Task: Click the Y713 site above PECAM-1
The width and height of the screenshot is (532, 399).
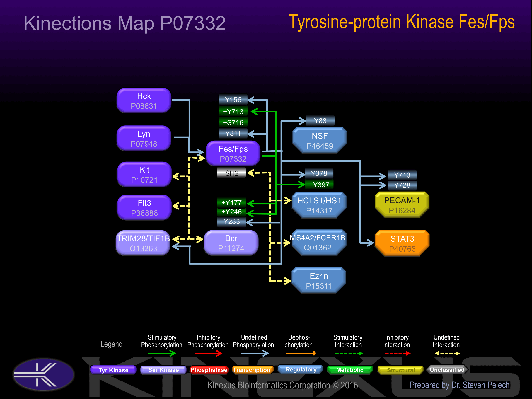Action: pos(402,175)
